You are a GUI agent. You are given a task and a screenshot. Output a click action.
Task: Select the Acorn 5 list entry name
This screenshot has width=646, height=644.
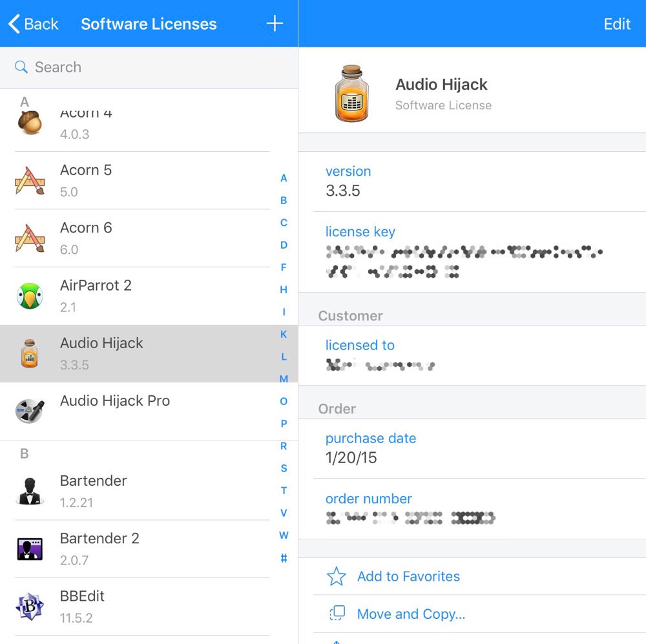[x=86, y=170]
